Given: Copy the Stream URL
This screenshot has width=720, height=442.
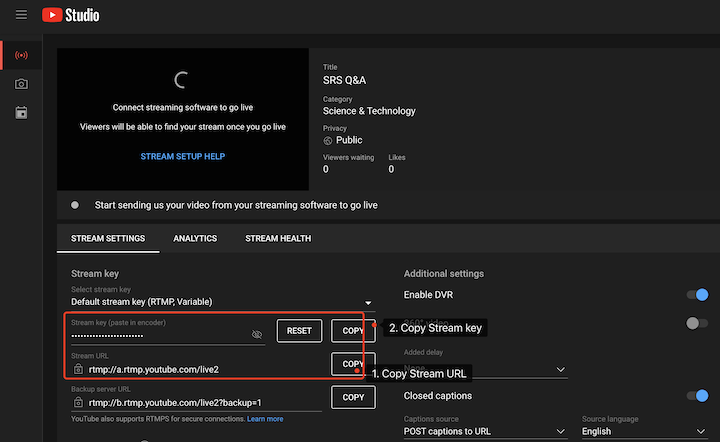Looking at the screenshot, I should coord(353,364).
